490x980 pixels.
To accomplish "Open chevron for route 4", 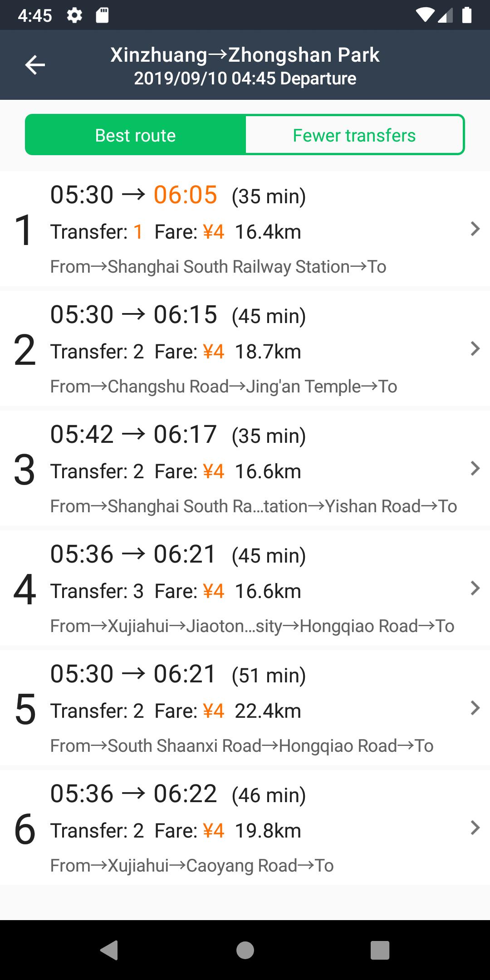I will pos(475,588).
